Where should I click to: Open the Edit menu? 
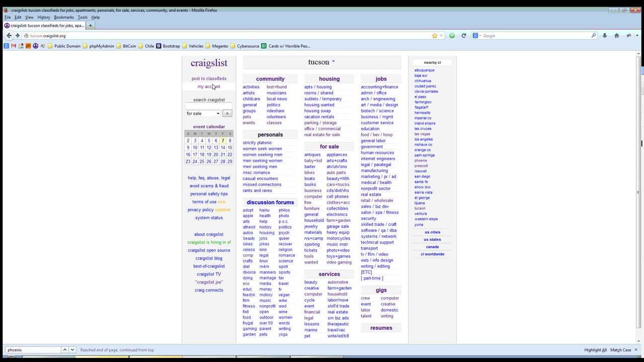point(18,17)
